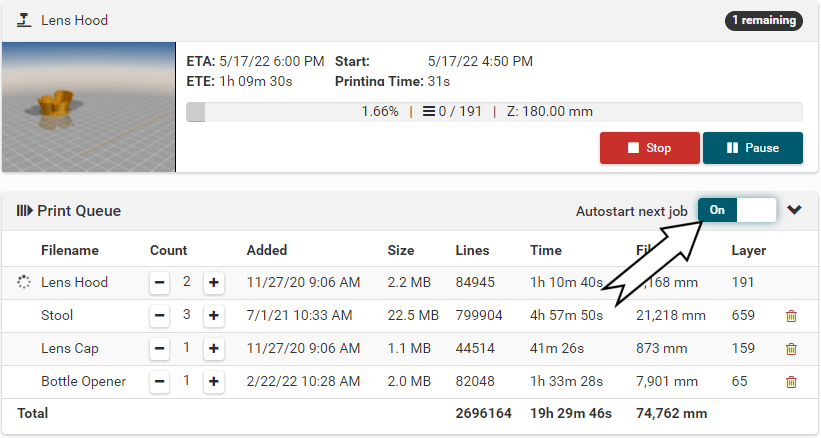Decrease Lens Hood count with minus

click(160, 283)
